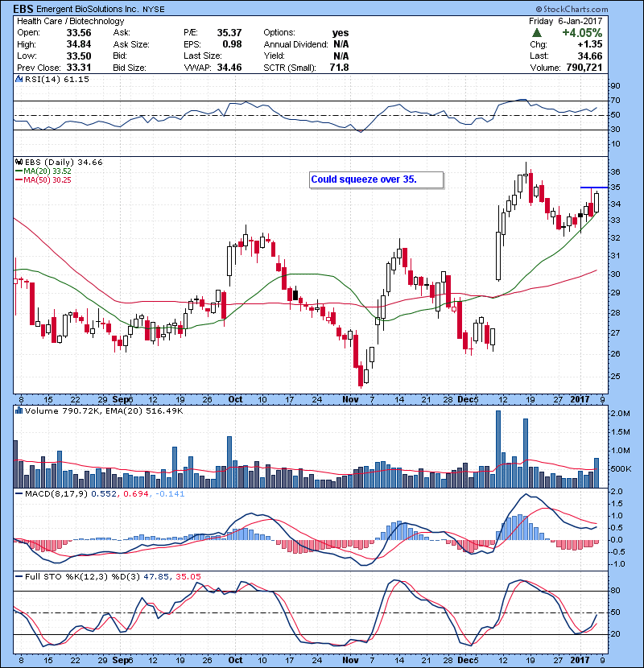Click the Yield N/A value

click(x=341, y=56)
